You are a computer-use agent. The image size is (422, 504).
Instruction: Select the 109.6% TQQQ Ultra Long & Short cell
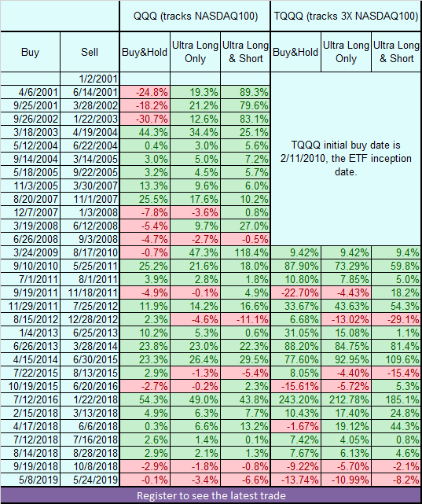pyautogui.click(x=396, y=359)
